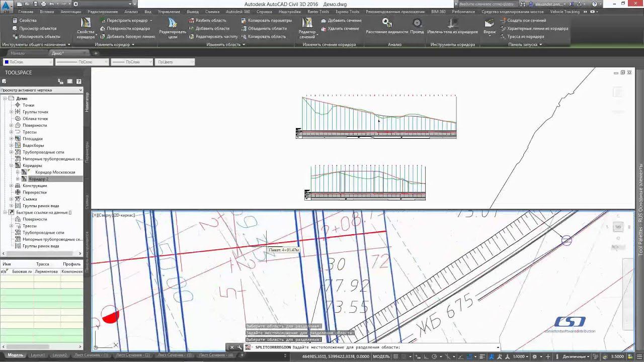Screen dimensions: 644x362
Task: Collapse the Коридоры tree node
Action: click(11, 165)
